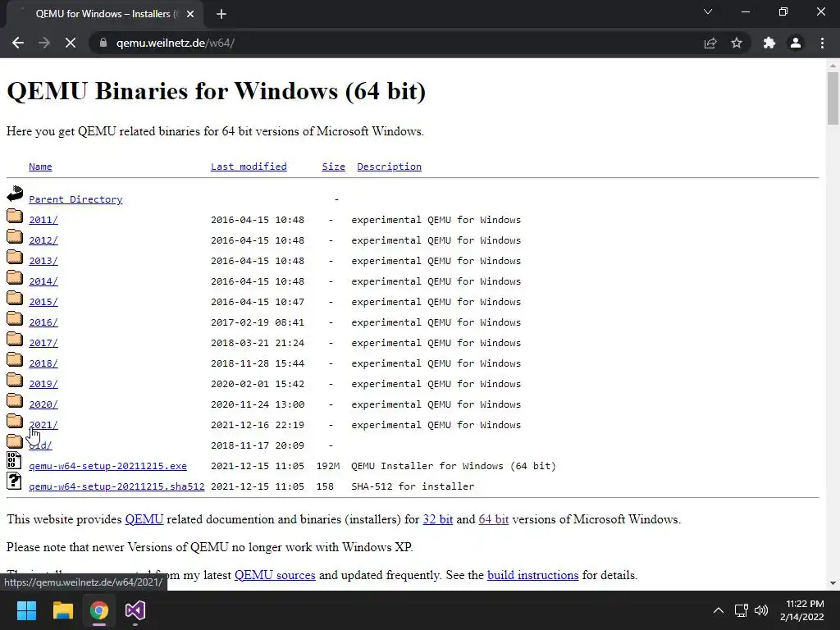
Task: Open the 2012/ directory link
Action: pyautogui.click(x=43, y=240)
